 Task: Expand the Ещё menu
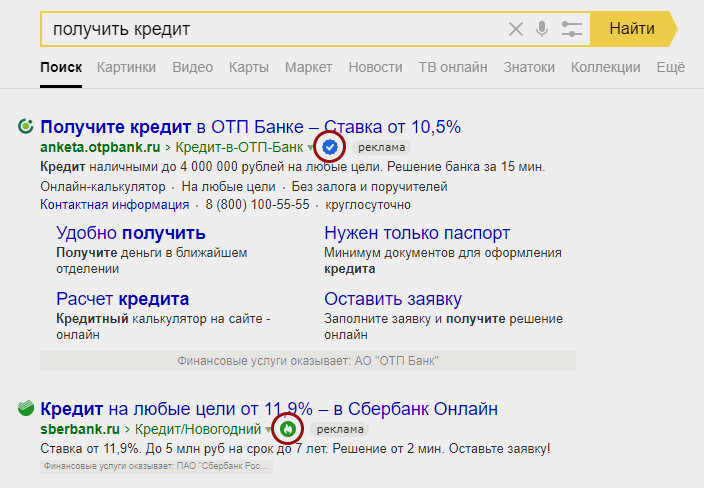pyautogui.click(x=671, y=67)
